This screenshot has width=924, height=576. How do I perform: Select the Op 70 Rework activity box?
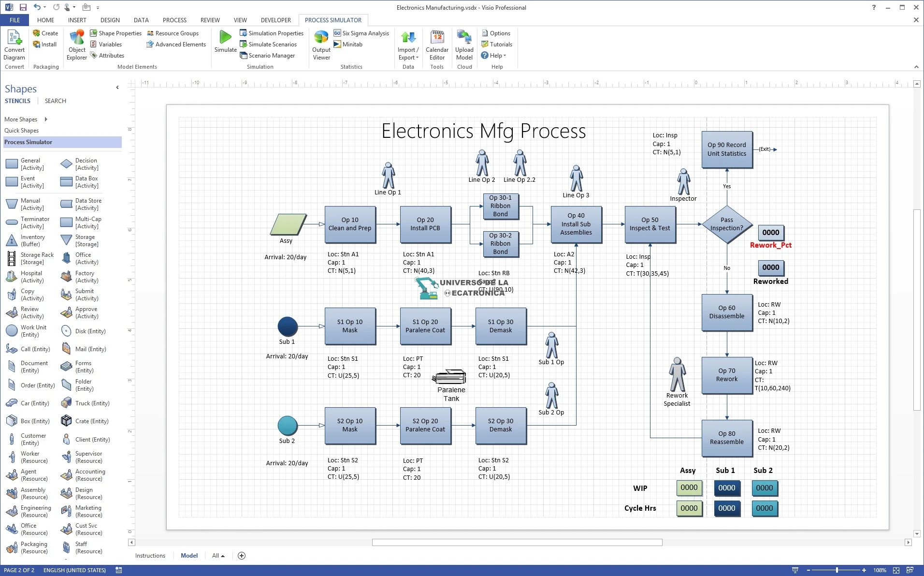coord(727,375)
